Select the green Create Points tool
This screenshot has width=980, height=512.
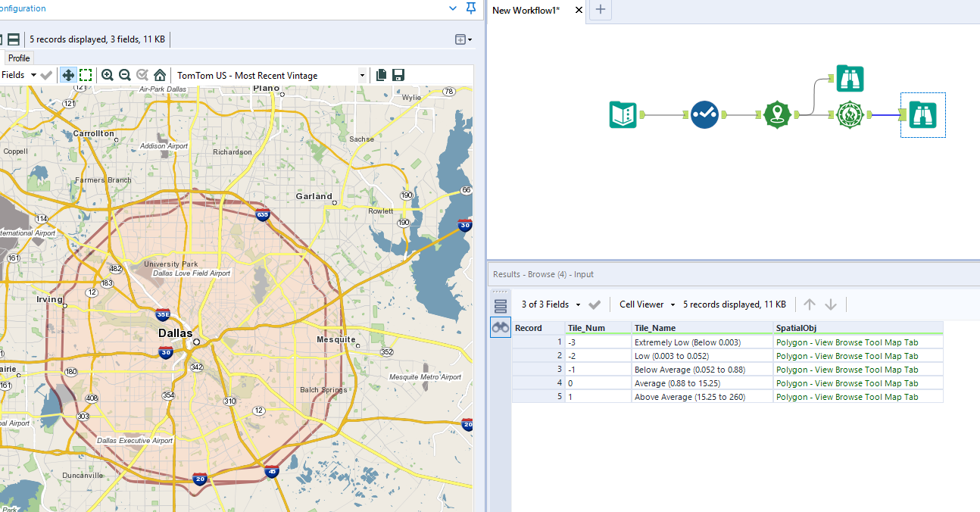[777, 115]
